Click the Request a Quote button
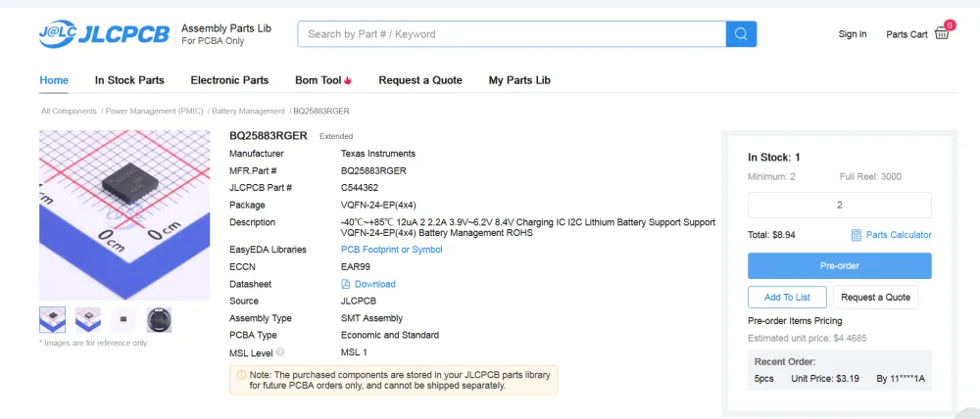This screenshot has height=419, width=980. (875, 298)
